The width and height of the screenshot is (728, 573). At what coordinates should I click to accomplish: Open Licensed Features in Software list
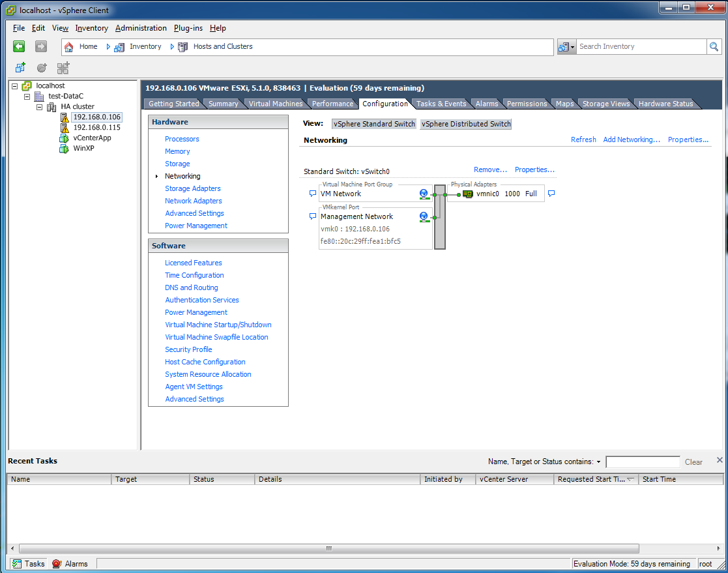coord(193,263)
